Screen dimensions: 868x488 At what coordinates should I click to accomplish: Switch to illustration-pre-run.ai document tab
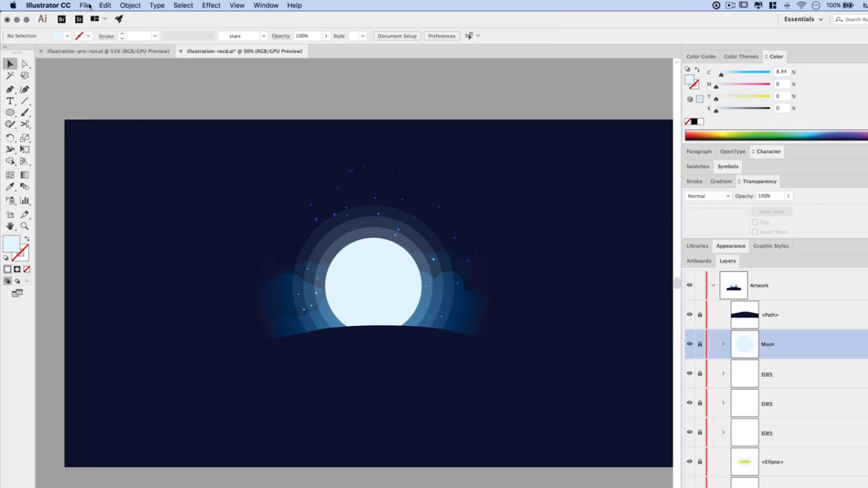tap(108, 51)
